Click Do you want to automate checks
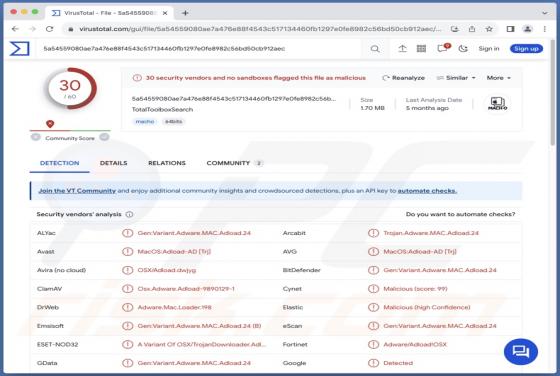Screen dimensions: 560x376 (x=460, y=214)
